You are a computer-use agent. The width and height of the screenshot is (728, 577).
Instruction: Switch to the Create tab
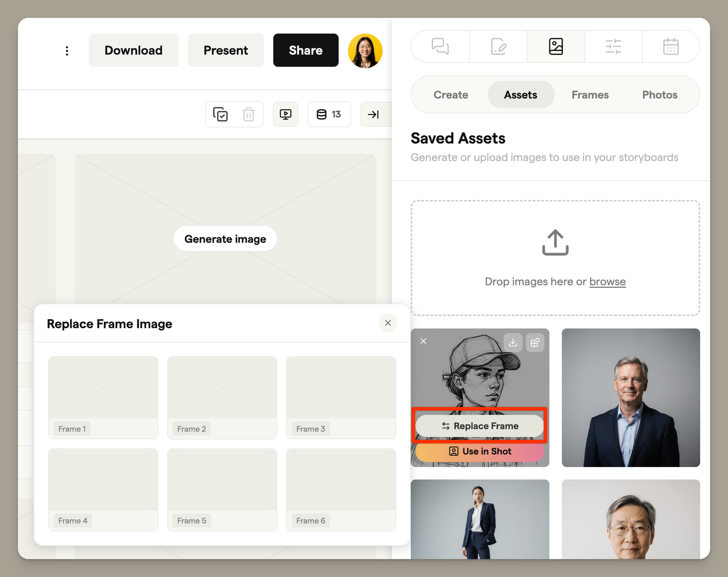click(450, 95)
